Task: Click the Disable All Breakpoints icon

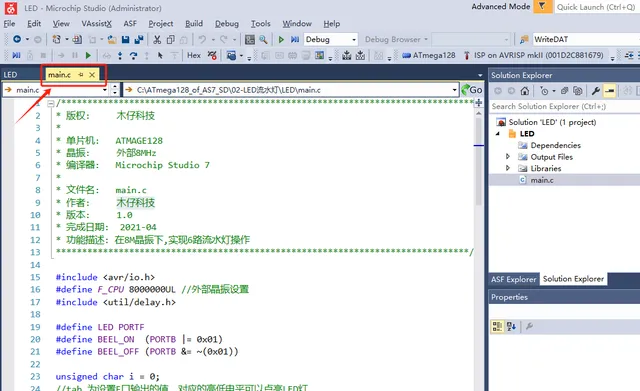Action: tap(212, 55)
